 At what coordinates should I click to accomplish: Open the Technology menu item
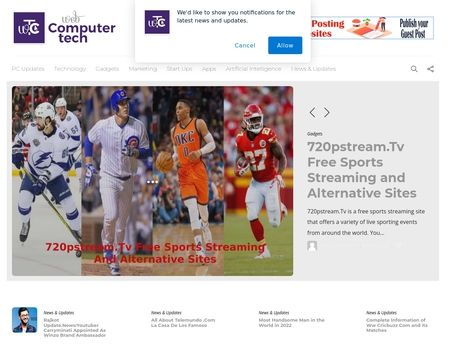tap(70, 69)
